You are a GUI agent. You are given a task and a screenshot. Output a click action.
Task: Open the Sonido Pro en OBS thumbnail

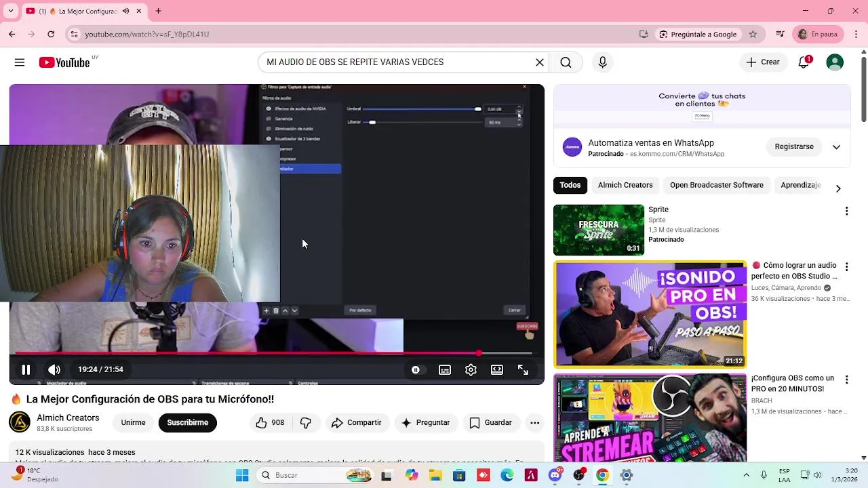650,314
